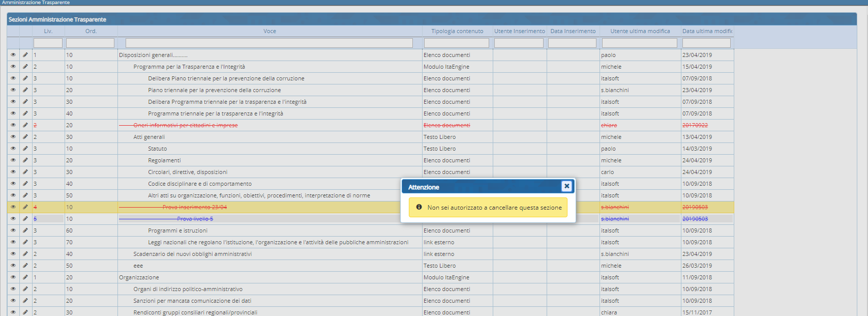Viewport: 868px width, 316px height.
Task: Toggle visibility eye for Organizzazione row
Action: (13, 277)
